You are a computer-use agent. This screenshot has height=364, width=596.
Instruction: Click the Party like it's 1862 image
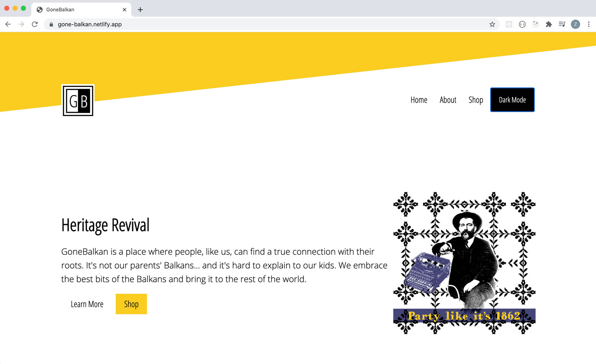click(x=464, y=263)
